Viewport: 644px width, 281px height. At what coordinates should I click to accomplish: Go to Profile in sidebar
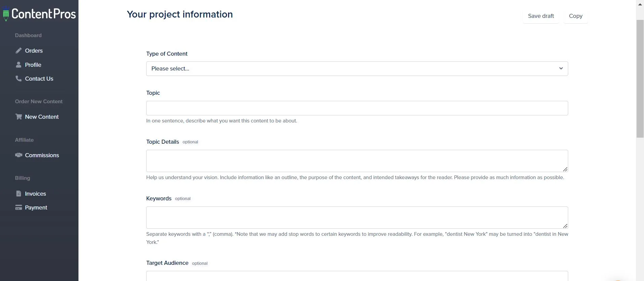point(33,65)
